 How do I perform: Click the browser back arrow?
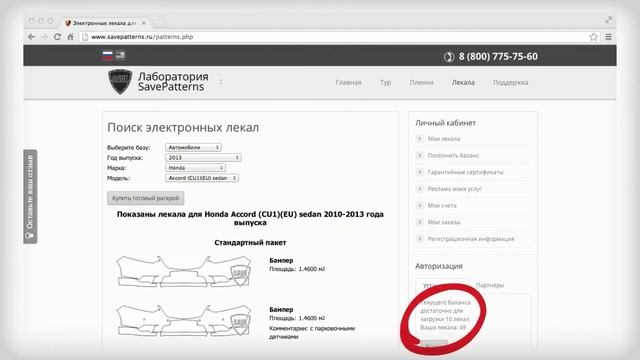[x=31, y=37]
